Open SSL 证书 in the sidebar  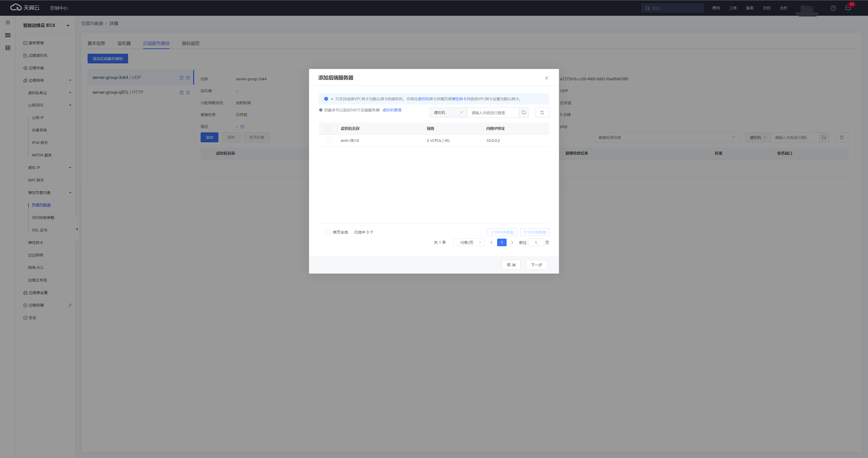point(39,230)
